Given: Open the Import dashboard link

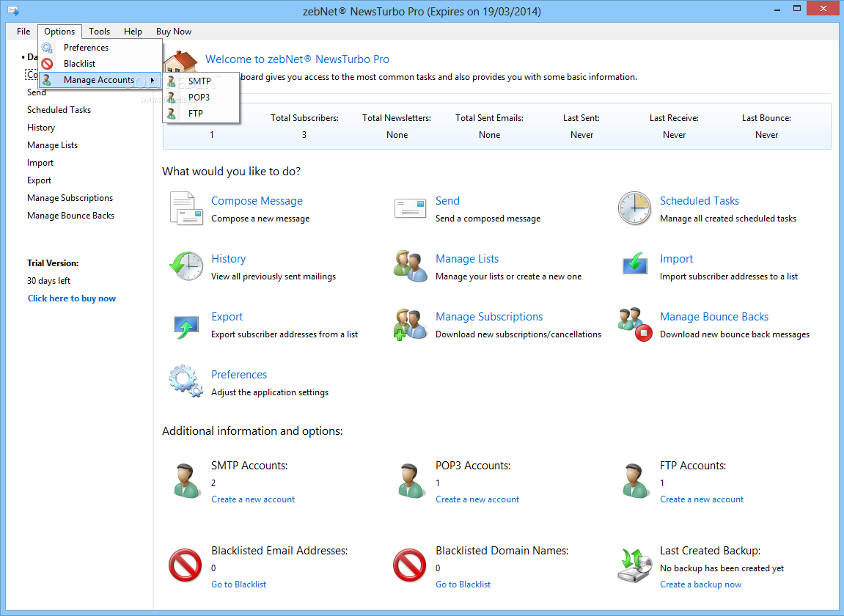Looking at the screenshot, I should point(676,259).
